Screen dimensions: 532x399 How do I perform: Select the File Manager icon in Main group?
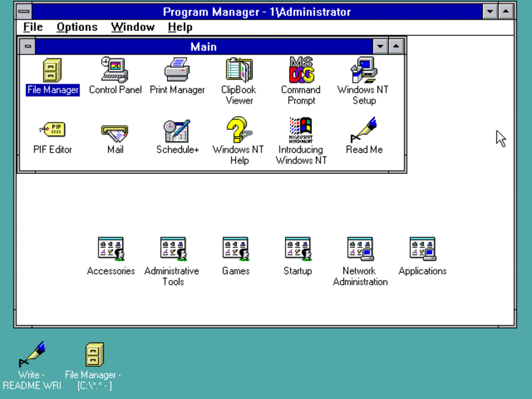[52, 70]
